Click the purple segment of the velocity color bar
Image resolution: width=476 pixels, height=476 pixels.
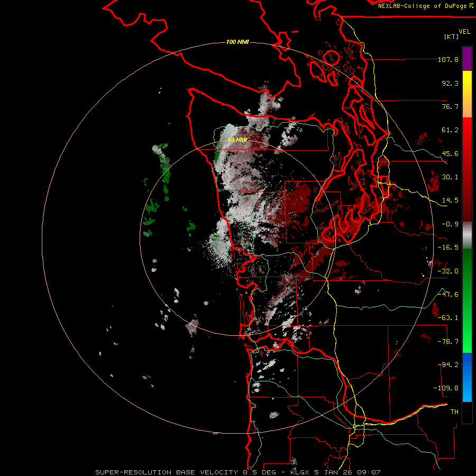(467, 59)
